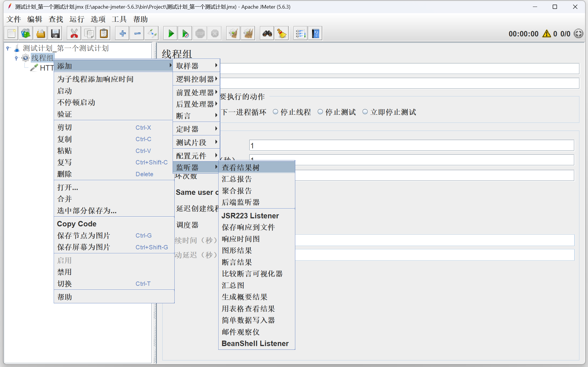Select JSR223 Listener entry
This screenshot has height=367, width=588.
click(257, 215)
